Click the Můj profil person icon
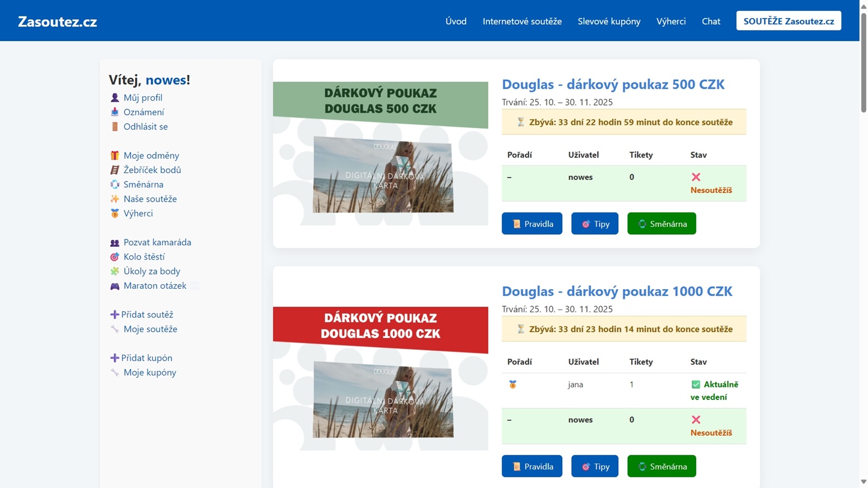Viewport: 868px width, 488px height. coord(115,98)
